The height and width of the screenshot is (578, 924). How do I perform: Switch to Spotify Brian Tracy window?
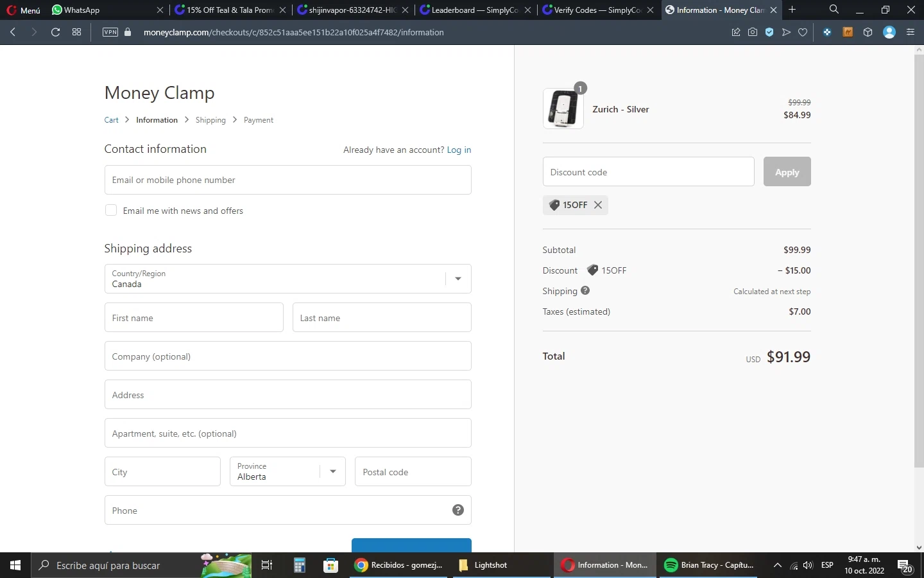click(709, 565)
